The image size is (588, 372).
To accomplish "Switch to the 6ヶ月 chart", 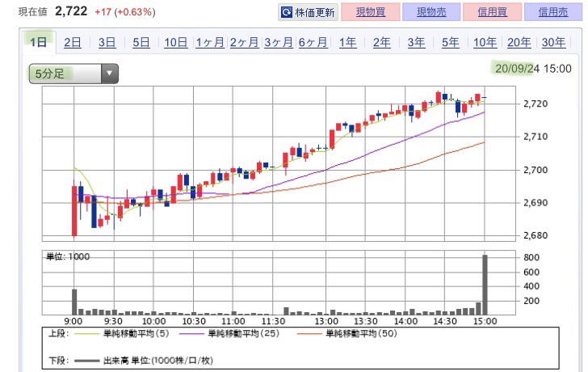I will click(313, 42).
